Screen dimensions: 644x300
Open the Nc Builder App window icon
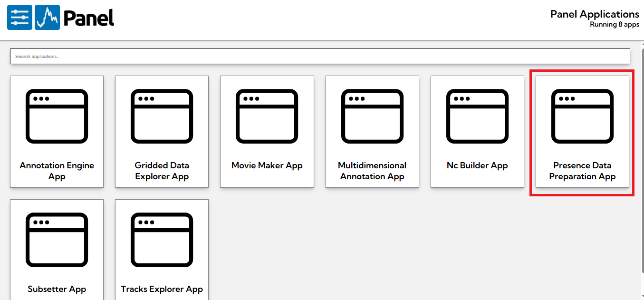point(477,116)
